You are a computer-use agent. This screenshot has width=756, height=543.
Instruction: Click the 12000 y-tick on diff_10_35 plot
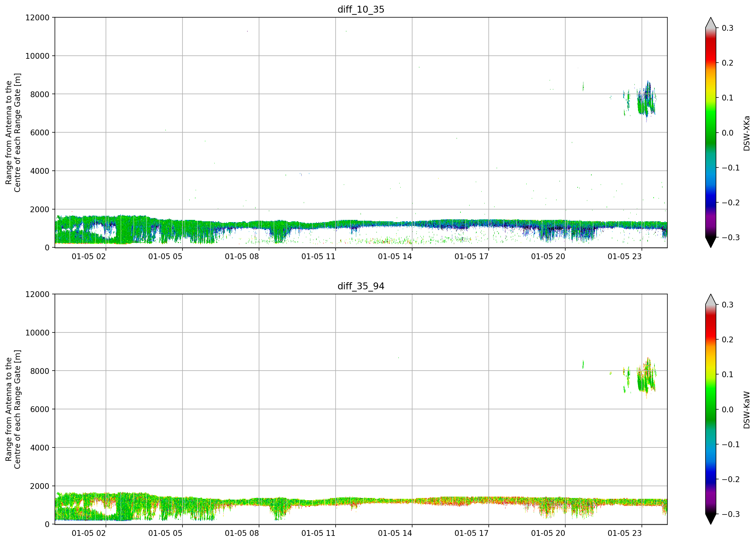pos(37,18)
